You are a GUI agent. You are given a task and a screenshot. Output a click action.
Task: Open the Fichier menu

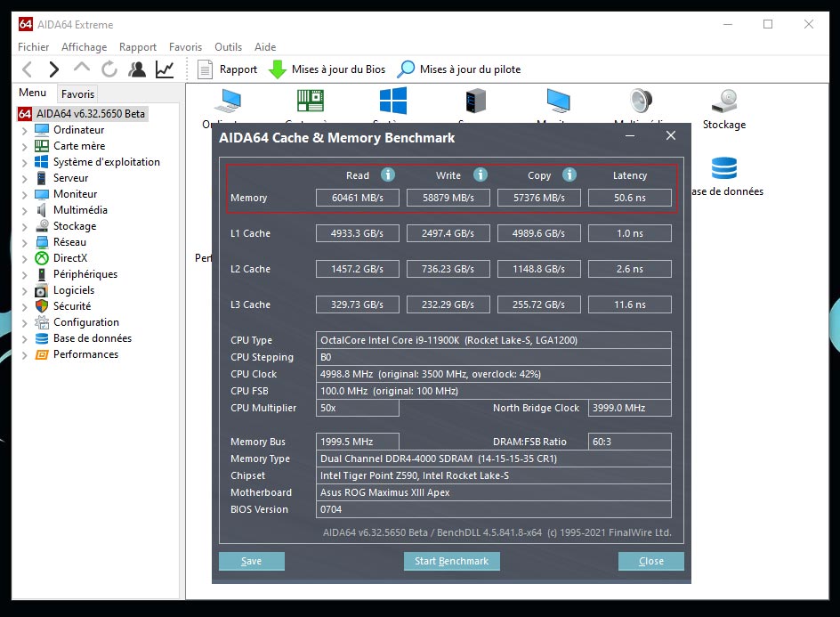point(33,47)
